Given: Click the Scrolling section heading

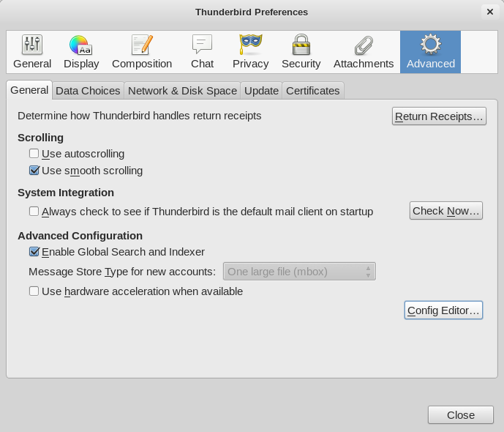Looking at the screenshot, I should (40, 138).
